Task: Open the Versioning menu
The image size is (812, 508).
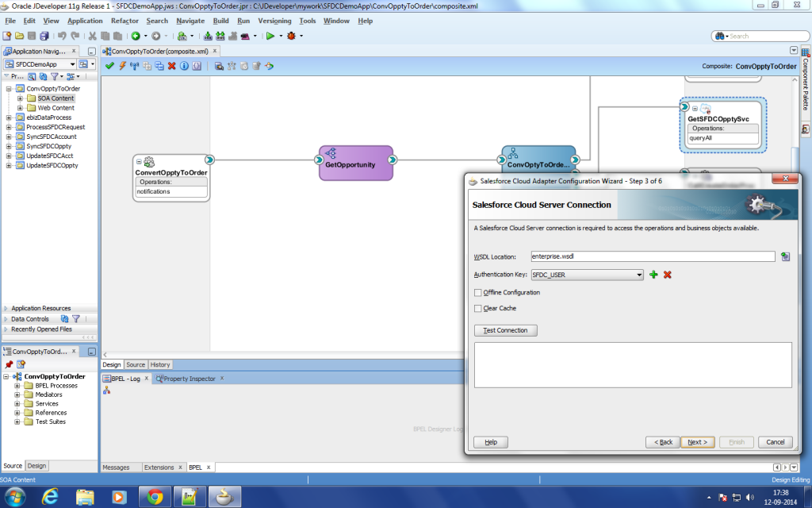Action: (274, 21)
